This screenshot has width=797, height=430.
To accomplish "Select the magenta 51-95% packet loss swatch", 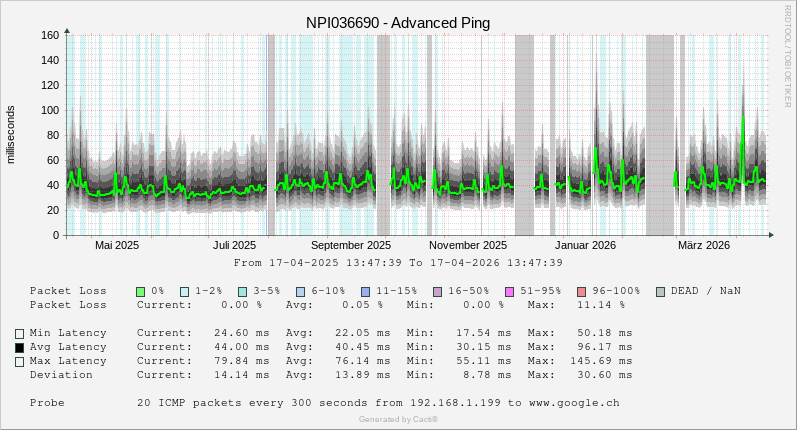I will click(x=509, y=291).
